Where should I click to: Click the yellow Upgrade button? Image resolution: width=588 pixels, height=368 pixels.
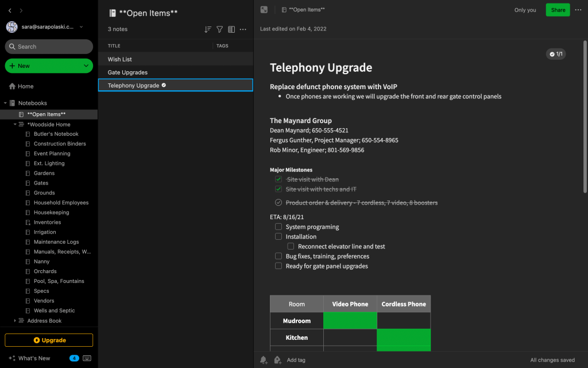(49, 340)
